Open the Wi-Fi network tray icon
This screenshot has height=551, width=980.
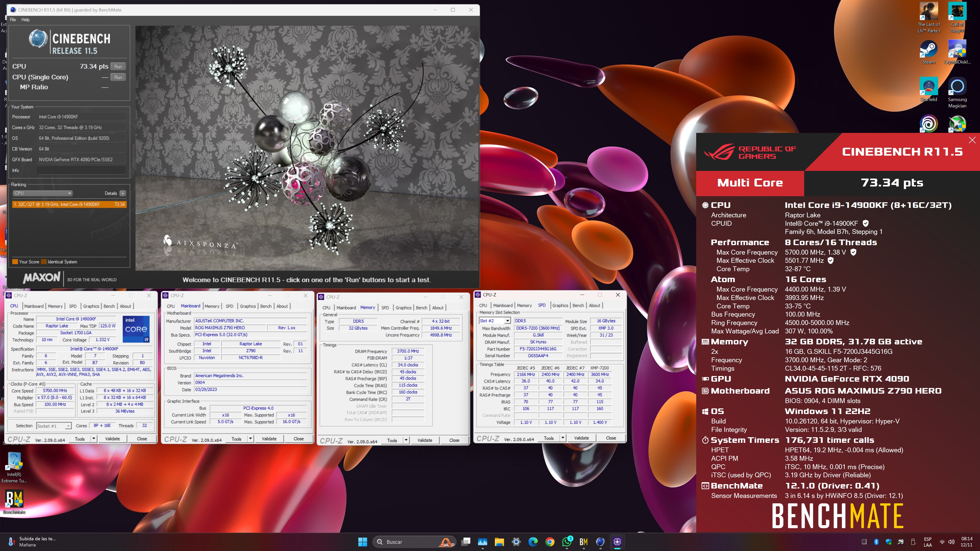[x=942, y=542]
